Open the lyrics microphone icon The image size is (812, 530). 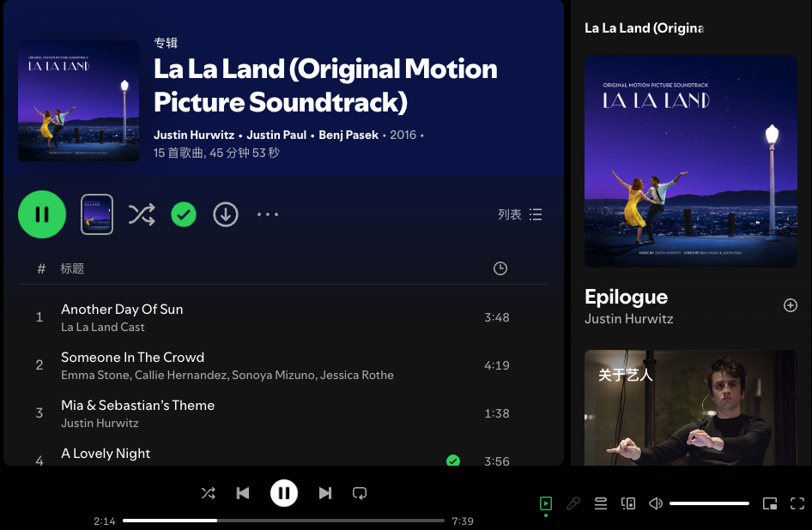coord(573,503)
